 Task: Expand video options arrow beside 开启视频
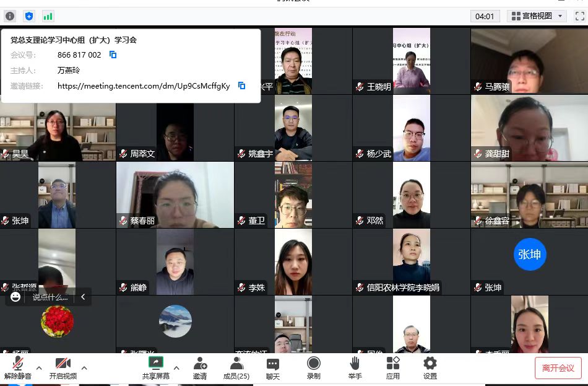pyautogui.click(x=84, y=367)
